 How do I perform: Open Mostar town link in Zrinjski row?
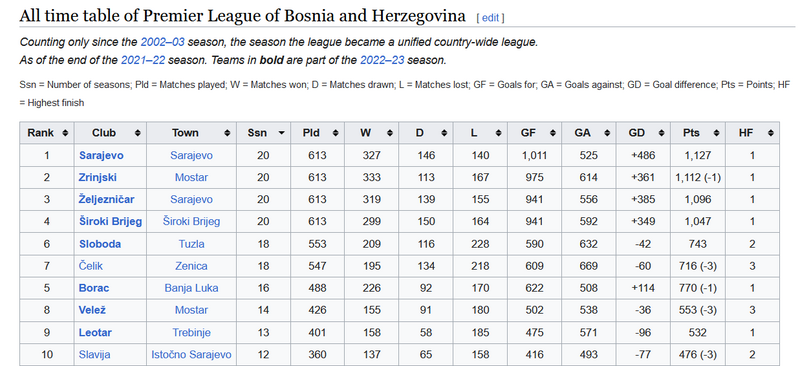coord(191,178)
